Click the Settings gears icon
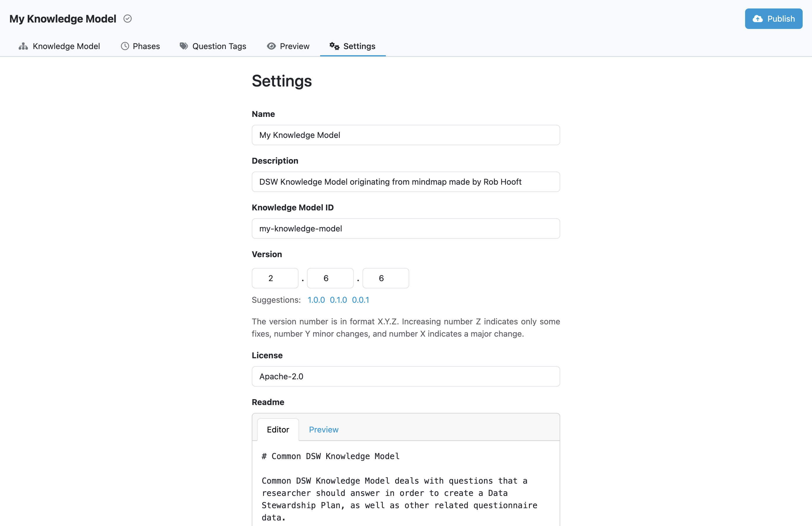Image resolution: width=812 pixels, height=526 pixels. (334, 46)
